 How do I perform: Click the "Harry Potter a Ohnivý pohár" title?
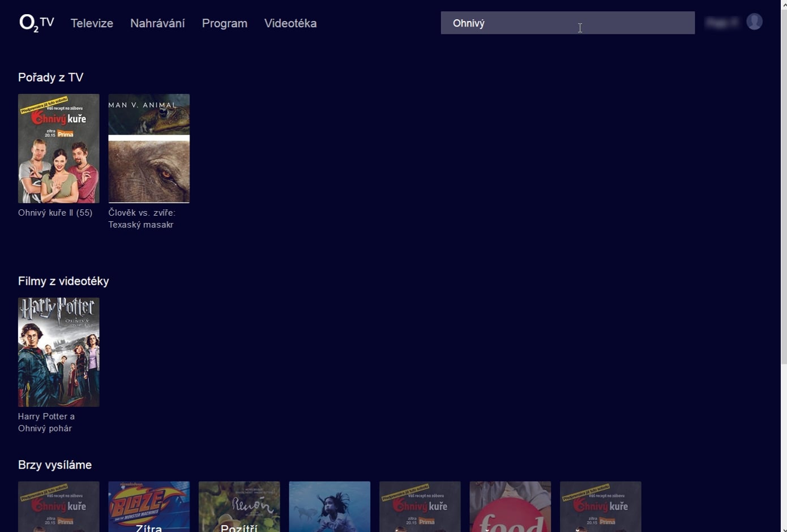(46, 422)
